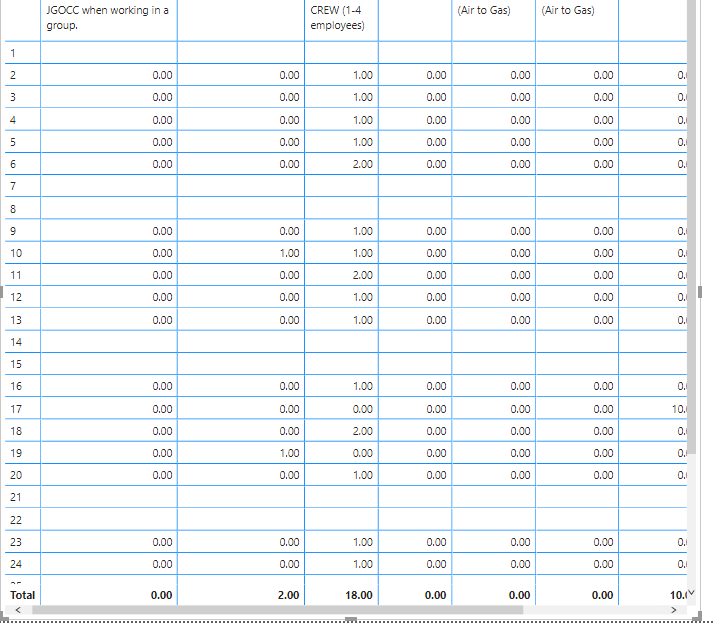Click the horizontal scrollbar thumb
Screen dimensions: 715x628
pyautogui.click(x=277, y=610)
